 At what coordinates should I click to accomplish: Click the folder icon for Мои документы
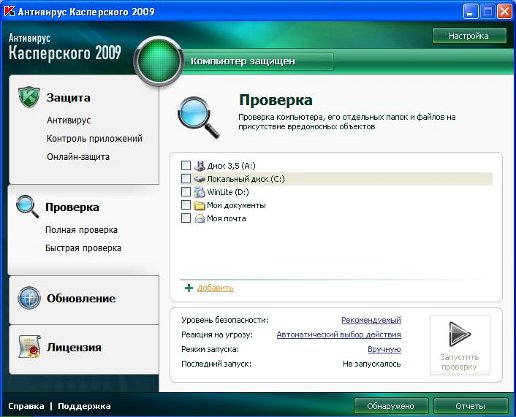[x=199, y=205]
